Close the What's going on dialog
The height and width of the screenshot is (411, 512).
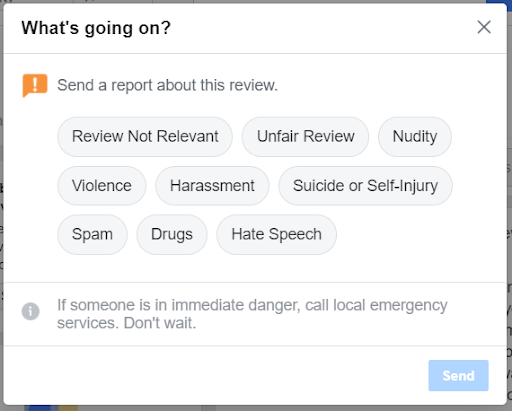pos(484,27)
